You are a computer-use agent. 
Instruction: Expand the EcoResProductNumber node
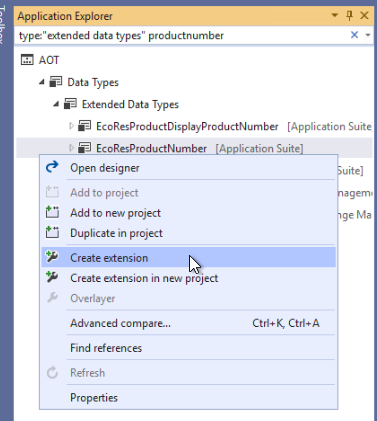71,148
